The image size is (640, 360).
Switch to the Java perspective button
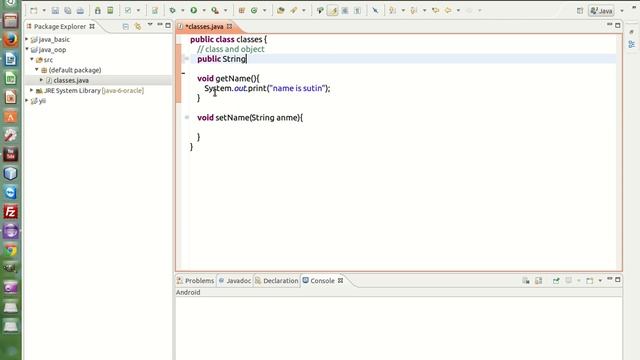coord(601,11)
